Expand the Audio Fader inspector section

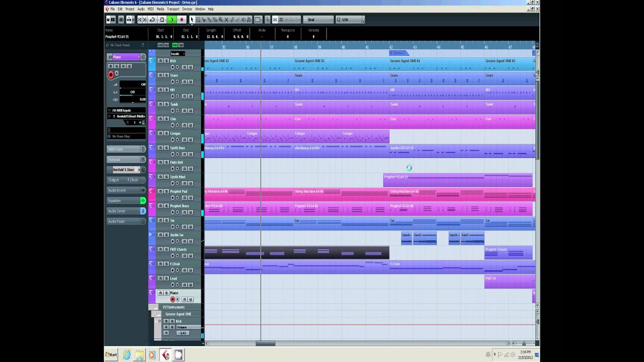click(126, 221)
